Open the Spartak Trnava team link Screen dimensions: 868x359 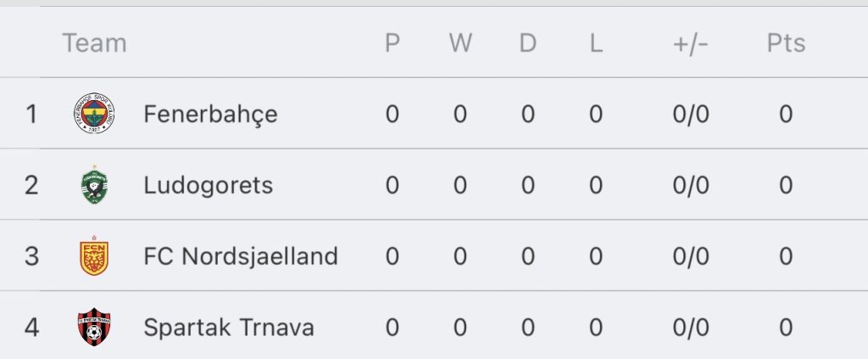(x=229, y=328)
